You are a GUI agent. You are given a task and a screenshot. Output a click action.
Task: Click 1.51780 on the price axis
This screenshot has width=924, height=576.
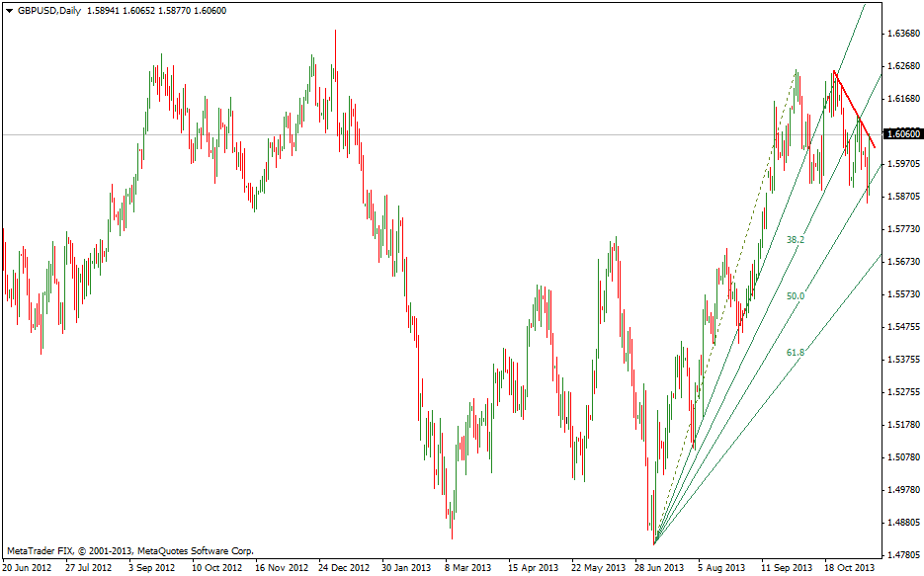tap(903, 425)
